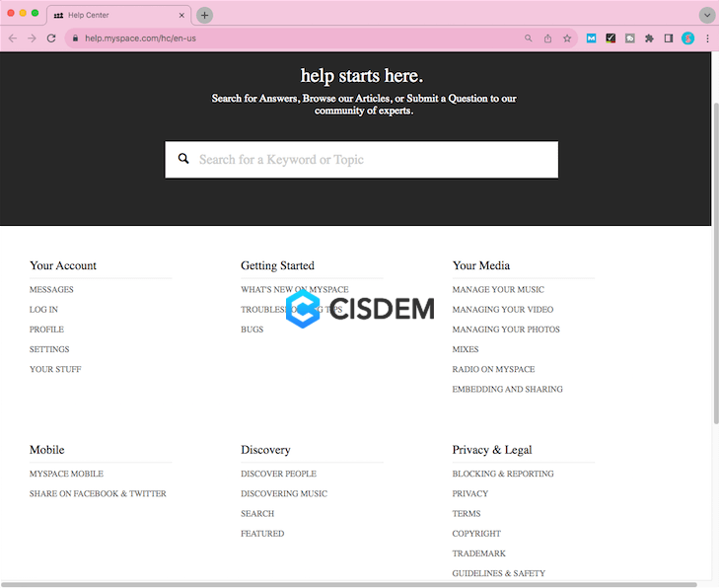Click the vertical page scrollbar
Image resolution: width=719 pixels, height=588 pixels.
tap(715, 263)
